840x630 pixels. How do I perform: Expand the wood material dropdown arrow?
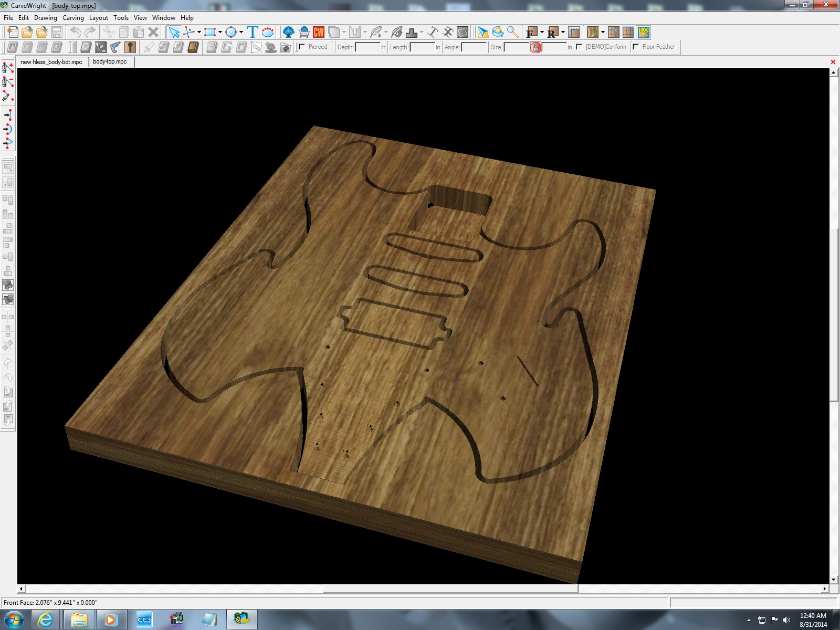coord(603,32)
